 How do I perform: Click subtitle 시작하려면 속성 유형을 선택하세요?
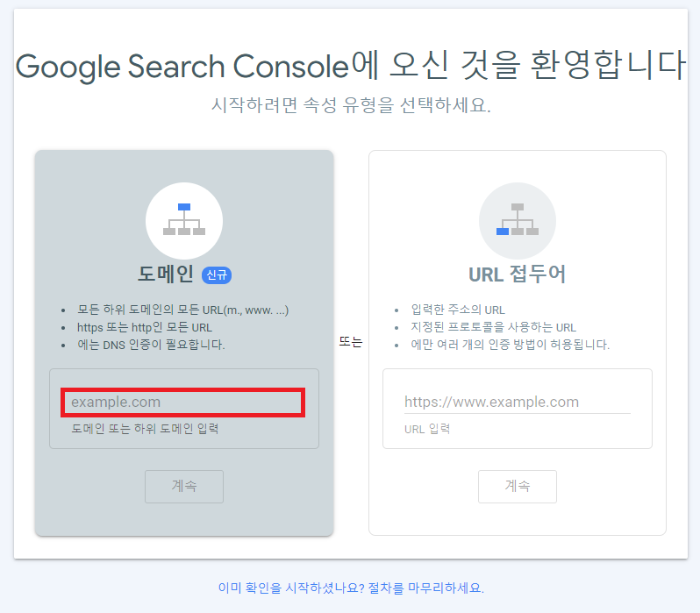(351, 105)
